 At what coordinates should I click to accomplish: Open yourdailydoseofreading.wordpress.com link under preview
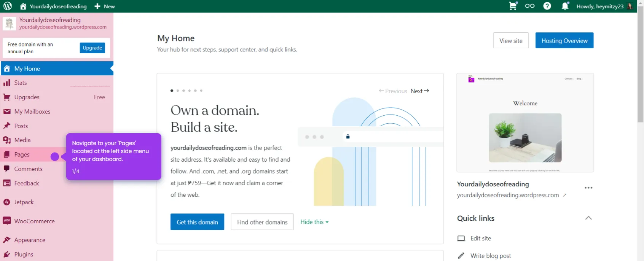point(508,195)
